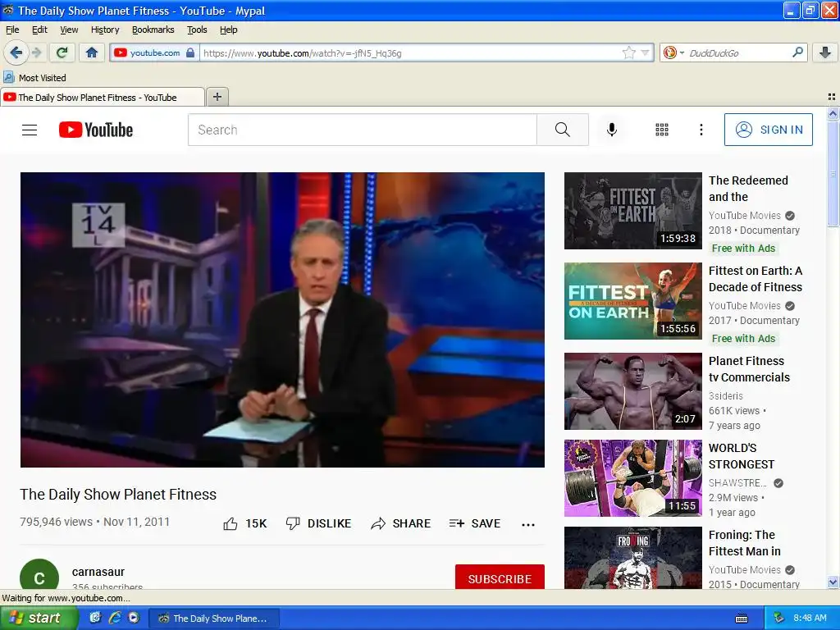Open carnasaur channel avatar
The image size is (840, 630).
(39, 574)
